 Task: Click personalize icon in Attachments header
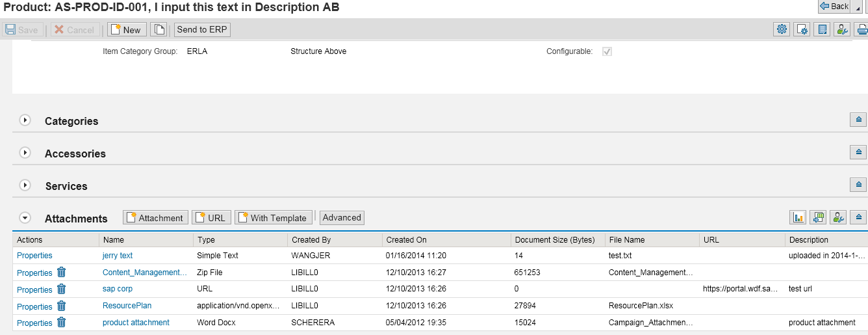(838, 217)
